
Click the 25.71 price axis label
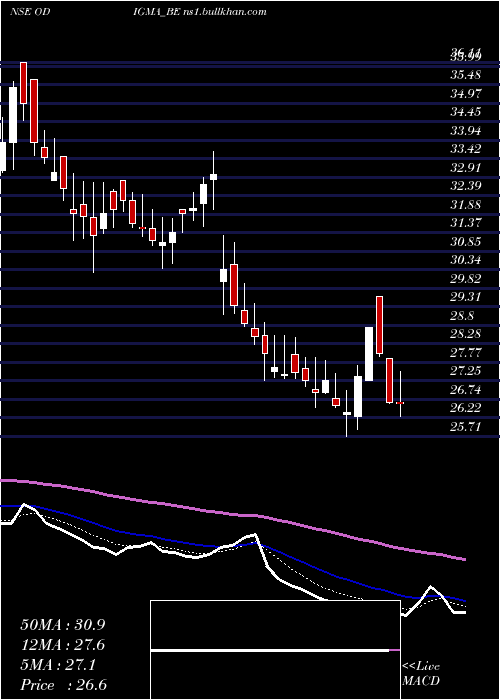pos(465,427)
